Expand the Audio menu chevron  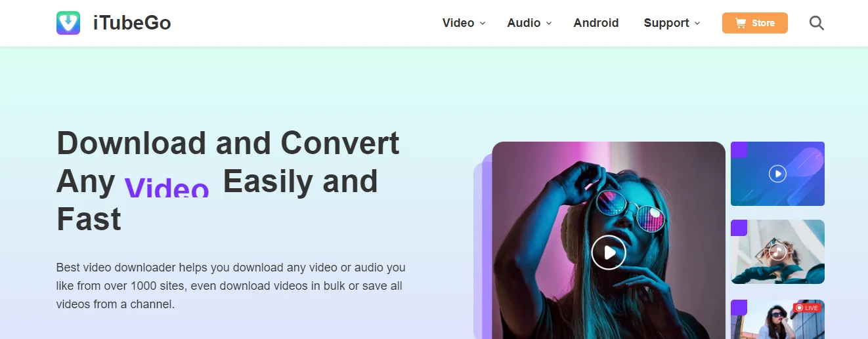549,23
